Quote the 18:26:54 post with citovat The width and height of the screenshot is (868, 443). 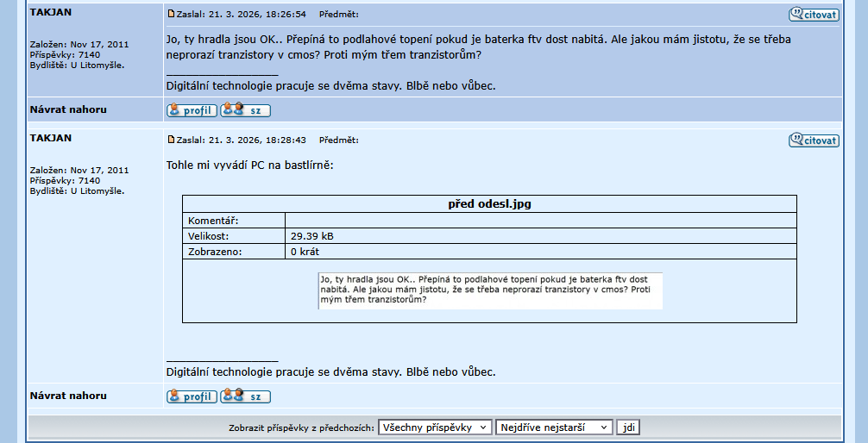813,15
